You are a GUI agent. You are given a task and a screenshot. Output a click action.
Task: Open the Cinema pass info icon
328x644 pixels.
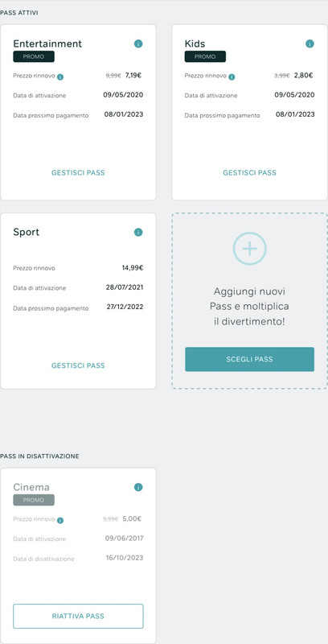138,487
